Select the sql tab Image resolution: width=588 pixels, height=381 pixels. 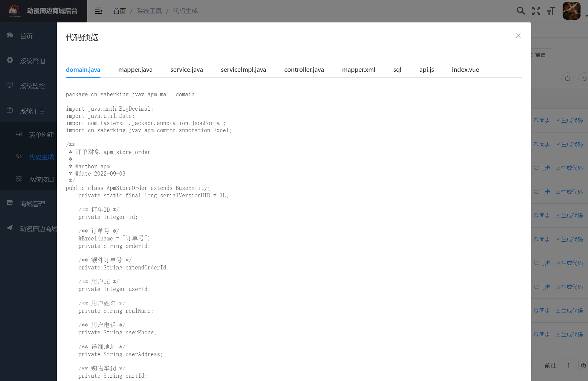tap(397, 70)
